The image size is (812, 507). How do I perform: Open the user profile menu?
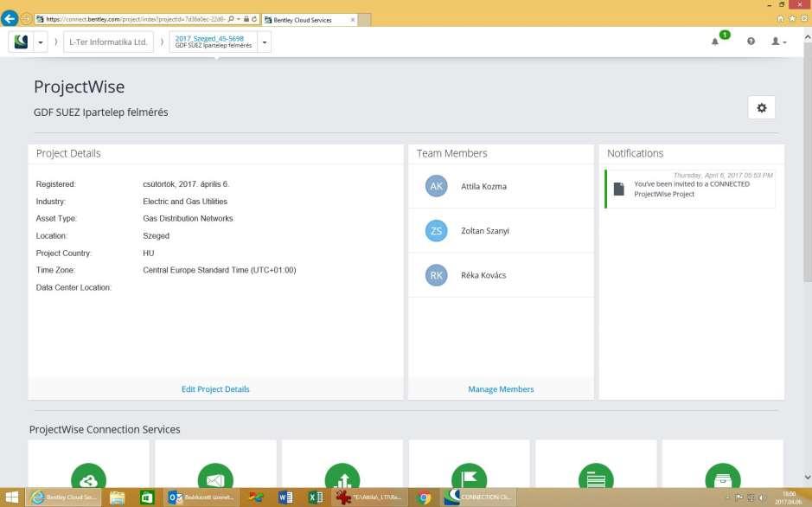coord(779,42)
